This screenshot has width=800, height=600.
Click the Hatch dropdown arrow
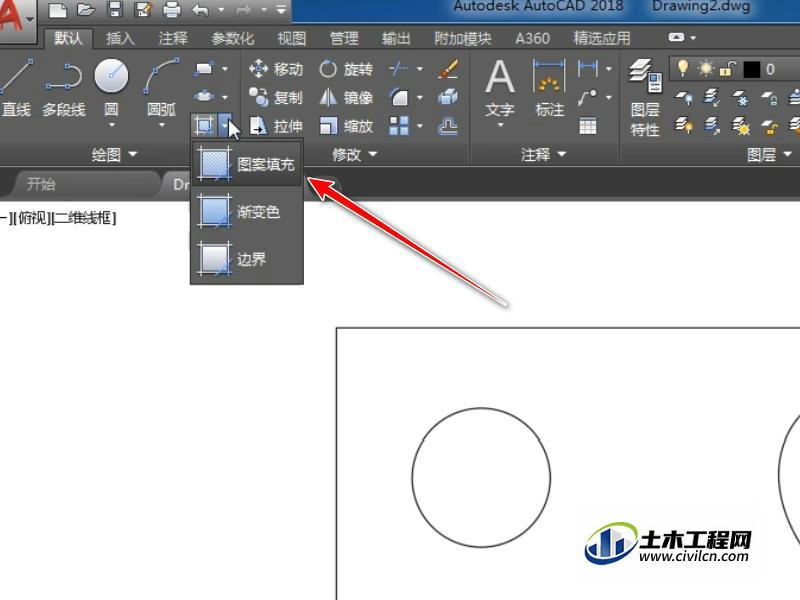226,125
